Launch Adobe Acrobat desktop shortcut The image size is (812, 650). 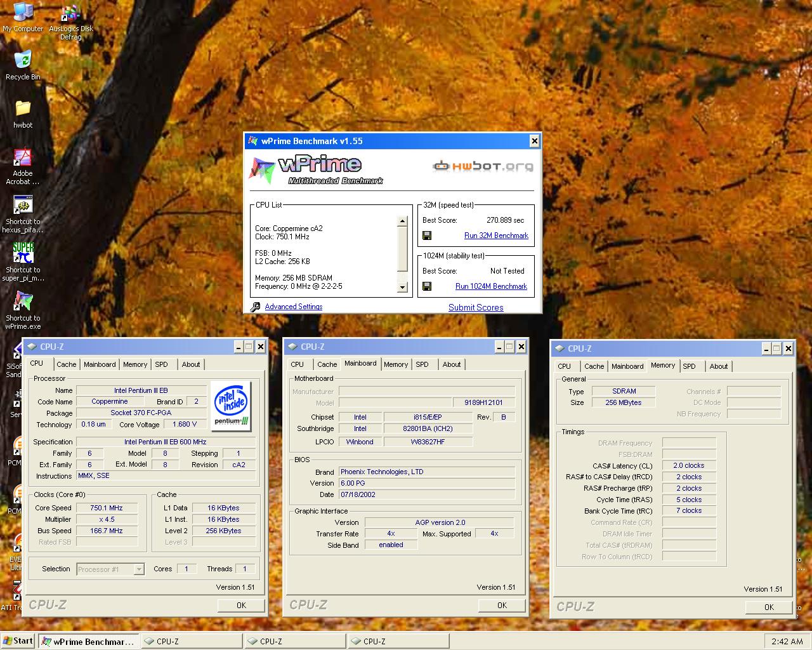pos(23,166)
